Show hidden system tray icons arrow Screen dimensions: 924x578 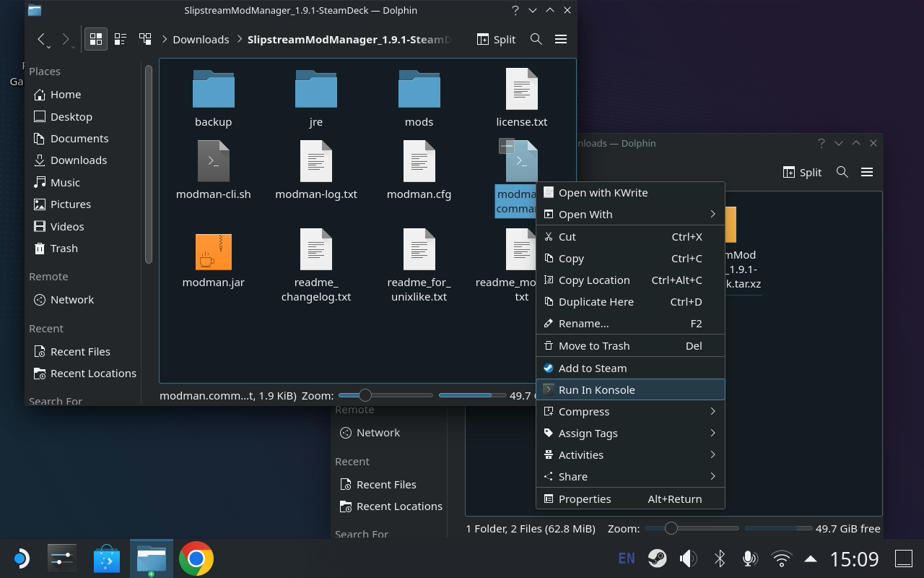tap(811, 558)
